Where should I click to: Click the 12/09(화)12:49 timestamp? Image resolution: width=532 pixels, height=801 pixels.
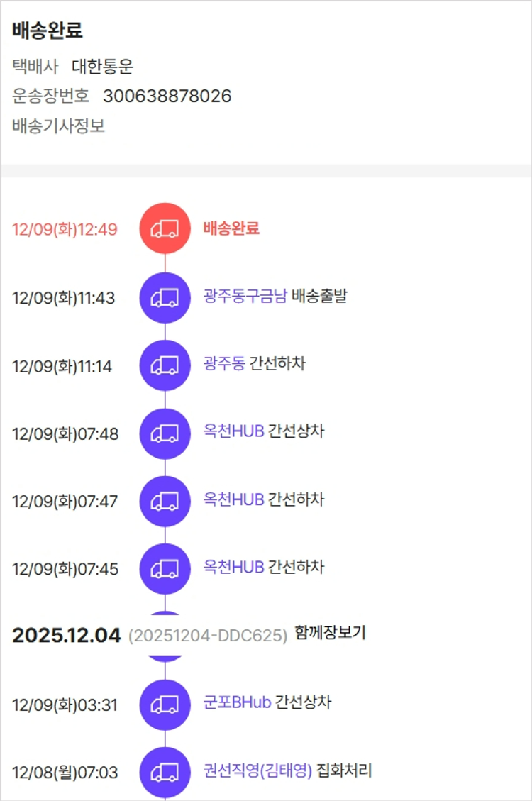pyautogui.click(x=65, y=230)
